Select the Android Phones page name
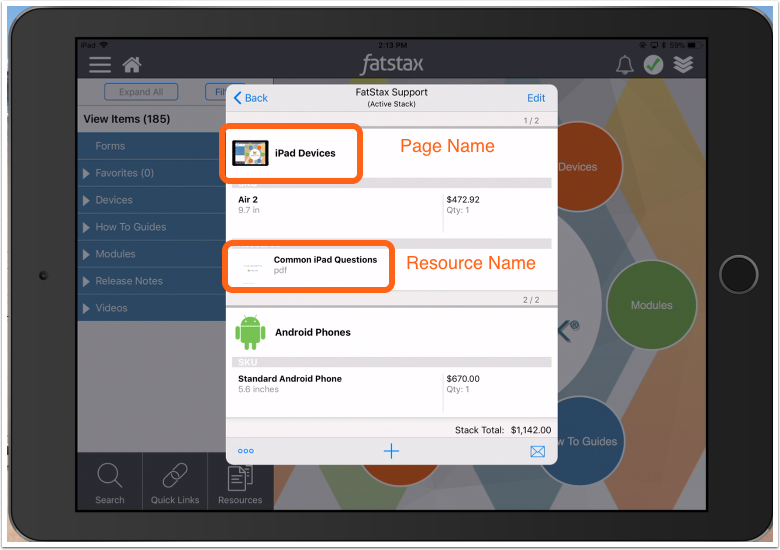 (x=313, y=332)
